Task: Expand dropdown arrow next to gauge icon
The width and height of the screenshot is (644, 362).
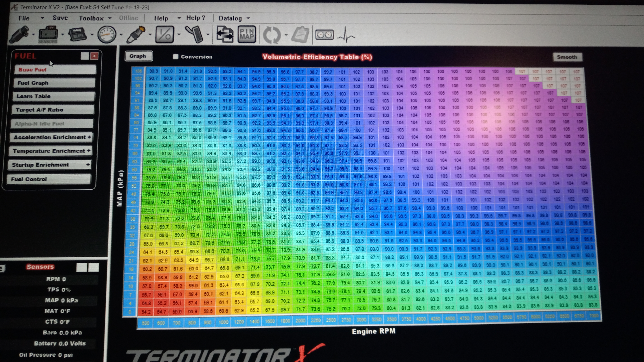Action: point(121,34)
